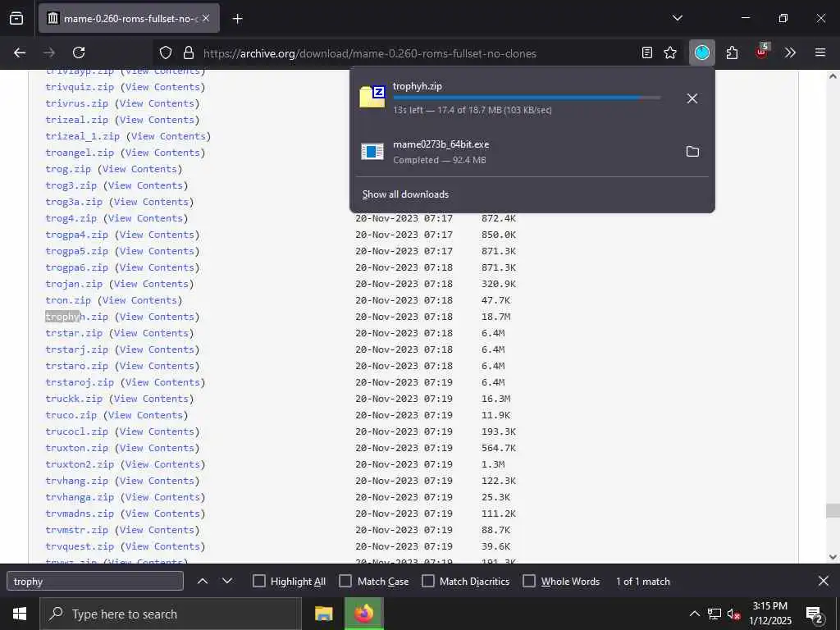
Task: Select the mame-0.260-roms-fullset tab
Action: 129,18
